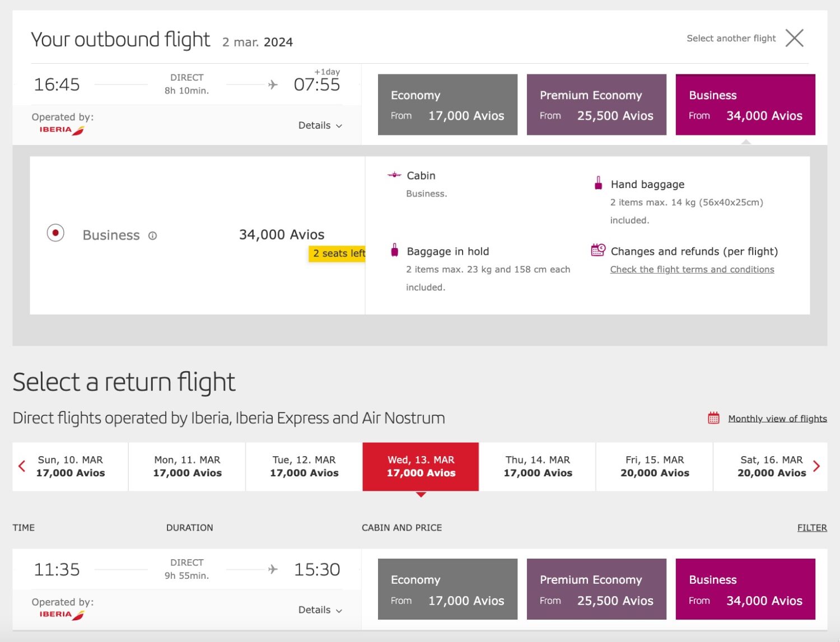
Task: Click the airplane icon on the outbound flight route
Action: tap(273, 84)
